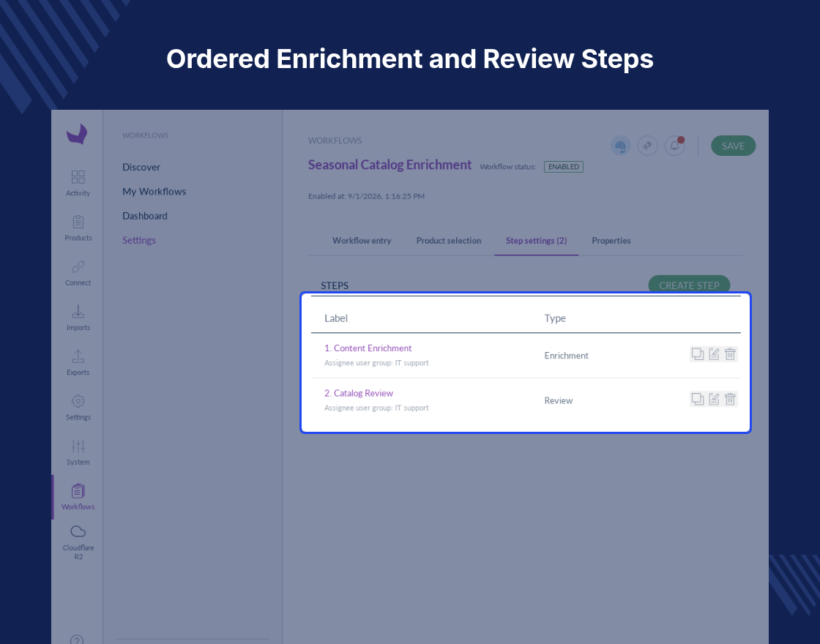Click the WORKFLOWS breadcrumb above the title
820x644 pixels.
[335, 141]
